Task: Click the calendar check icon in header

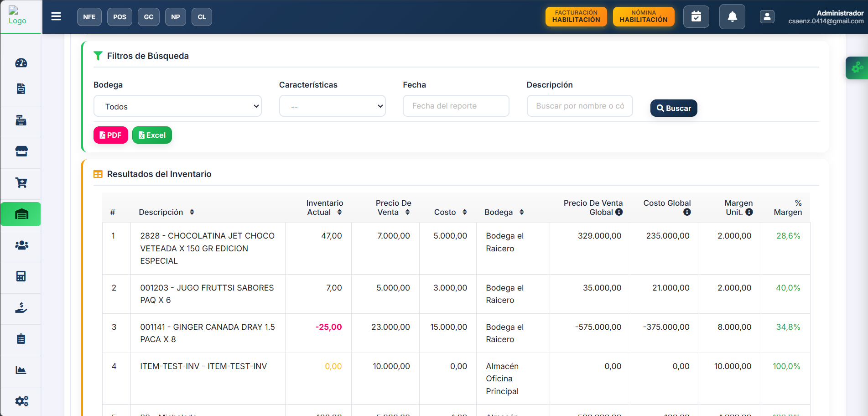Action: (696, 17)
